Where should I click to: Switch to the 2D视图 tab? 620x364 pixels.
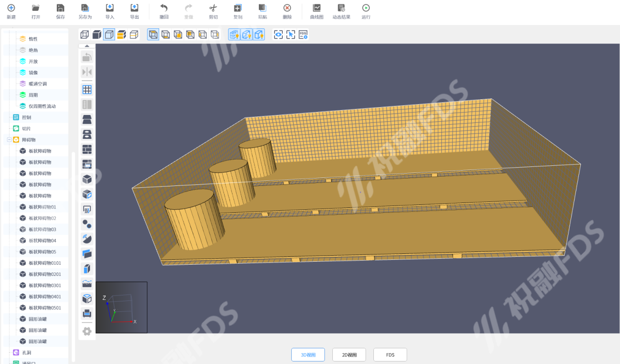349,355
